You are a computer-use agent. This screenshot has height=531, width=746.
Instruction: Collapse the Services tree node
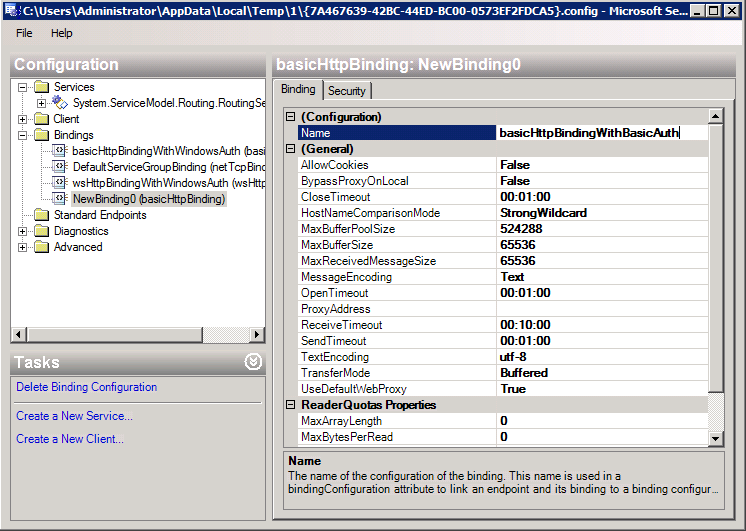23,87
